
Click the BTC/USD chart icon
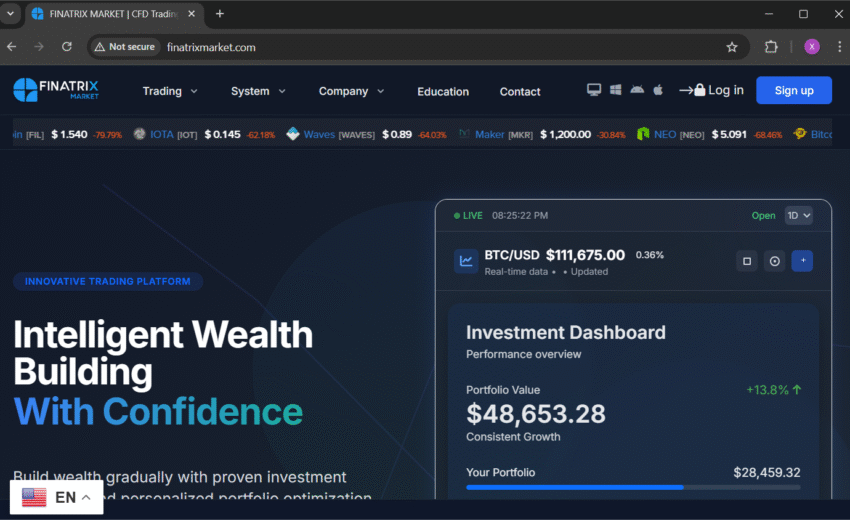[466, 261]
